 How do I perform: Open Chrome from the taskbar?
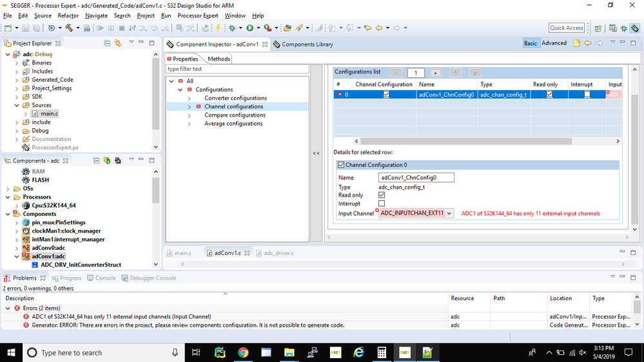point(243,352)
